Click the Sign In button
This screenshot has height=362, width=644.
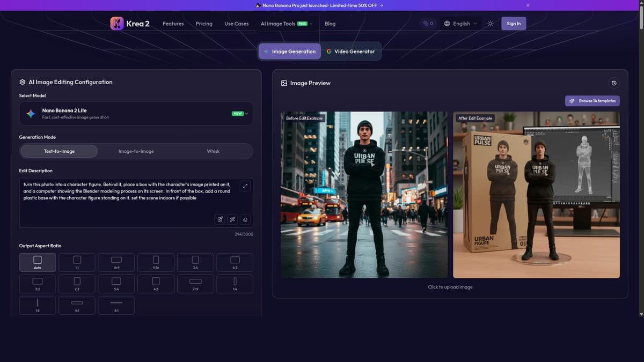pyautogui.click(x=514, y=24)
